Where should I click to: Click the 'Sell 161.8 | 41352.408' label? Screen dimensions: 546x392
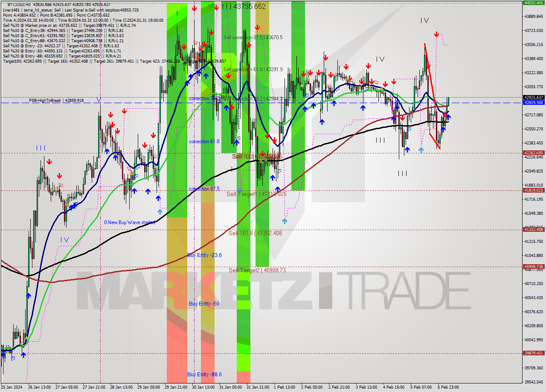[x=255, y=233]
